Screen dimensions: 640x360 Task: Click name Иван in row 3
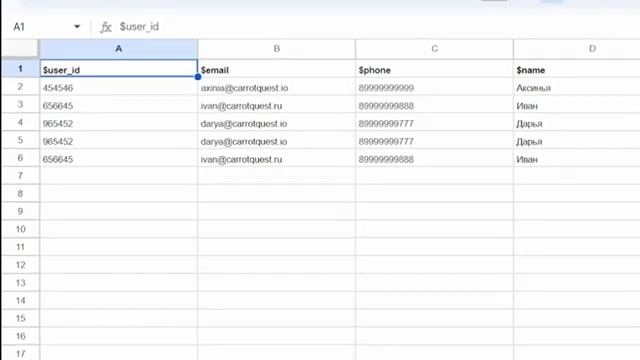[577, 104]
